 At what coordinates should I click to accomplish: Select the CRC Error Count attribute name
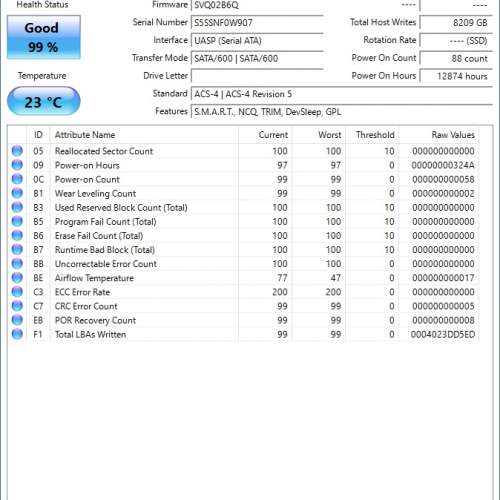click(x=86, y=306)
